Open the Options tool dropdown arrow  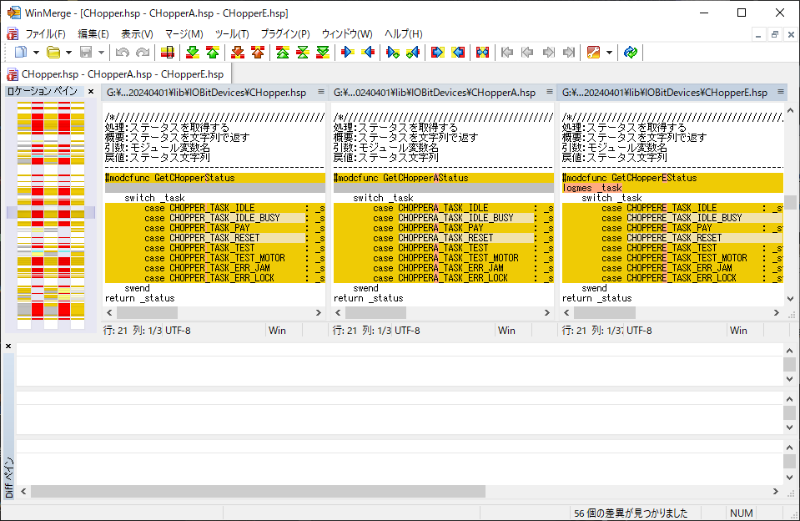(608, 52)
